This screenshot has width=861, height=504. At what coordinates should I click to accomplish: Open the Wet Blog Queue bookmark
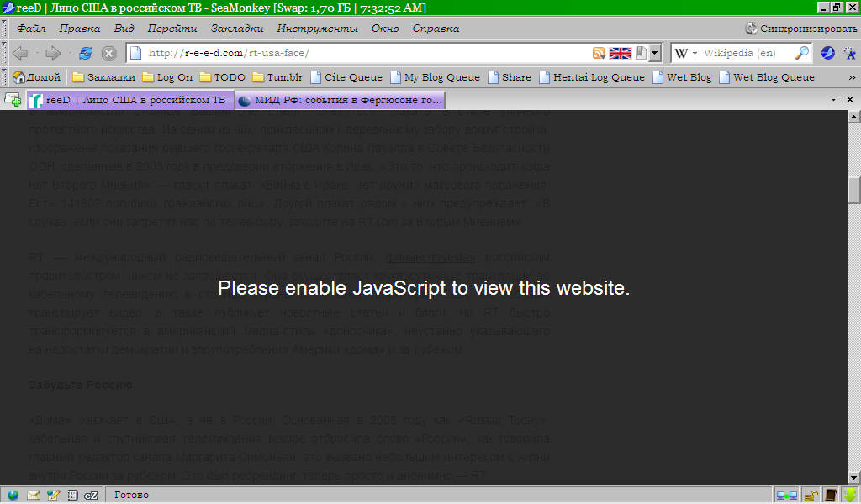(767, 77)
